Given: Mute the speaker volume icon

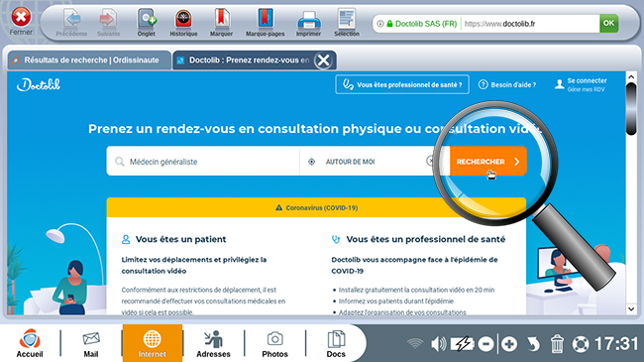Looking at the screenshot, I should tap(438, 344).
